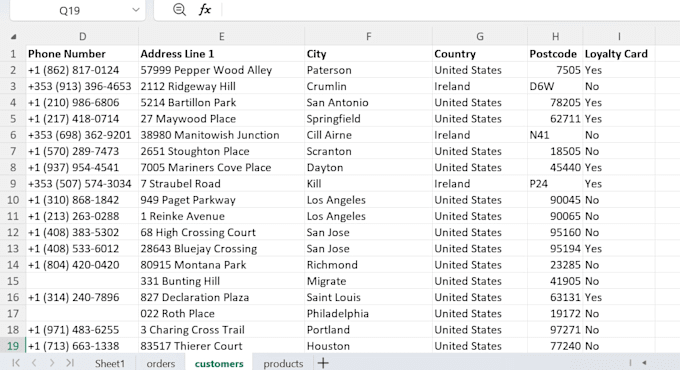Click the select-all corner triangle
This screenshot has height=370, width=680.
[13, 37]
